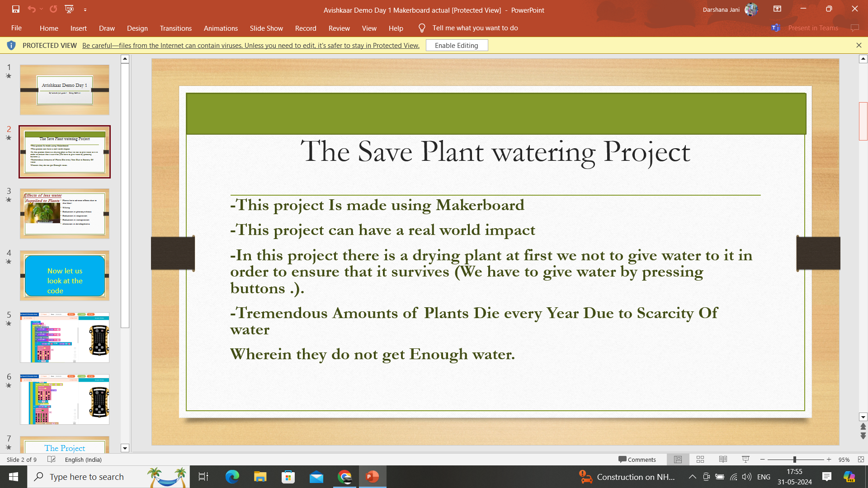Viewport: 868px width, 488px height.
Task: Select Normal view in the status bar
Action: 678,460
